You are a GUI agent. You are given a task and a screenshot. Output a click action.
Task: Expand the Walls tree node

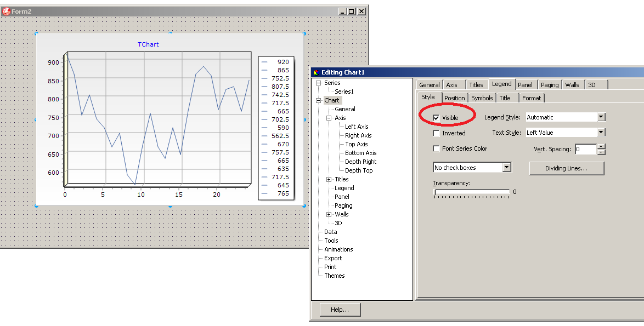[329, 214]
